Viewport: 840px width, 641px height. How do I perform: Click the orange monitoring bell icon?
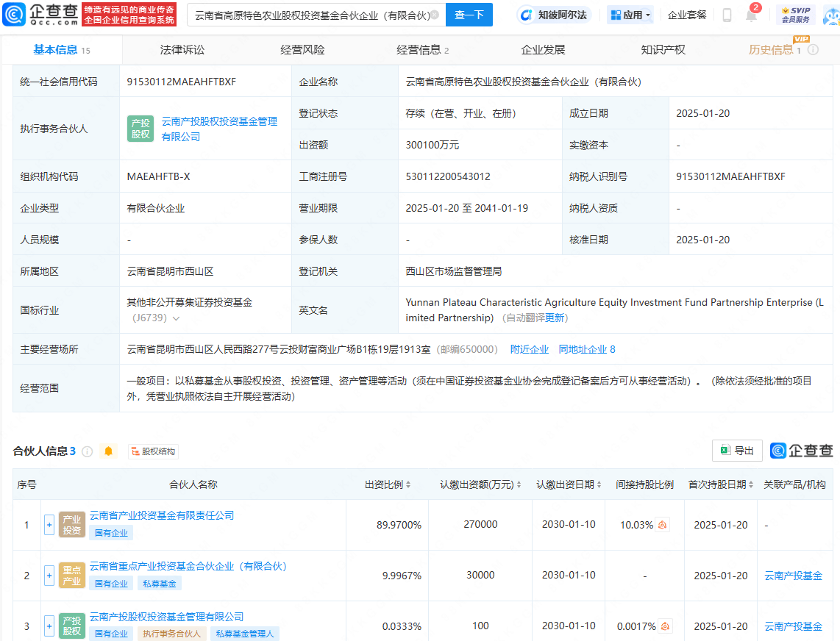[x=108, y=451]
